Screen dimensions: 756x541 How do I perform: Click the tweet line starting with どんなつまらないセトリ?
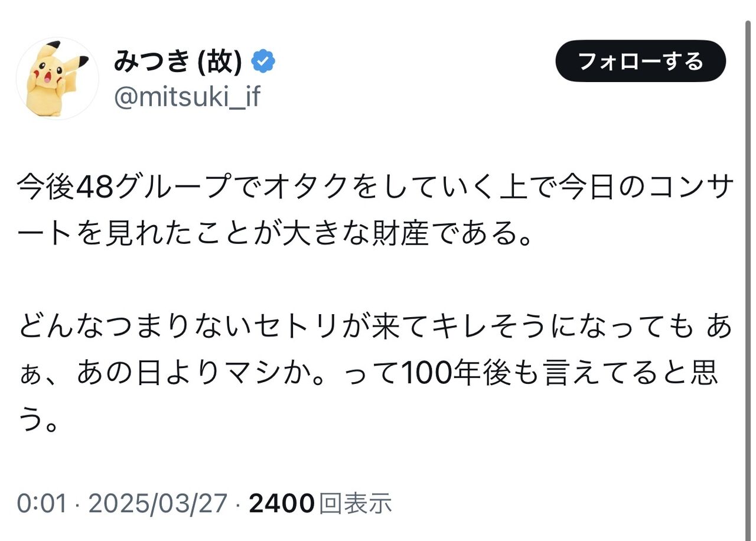[x=376, y=328]
